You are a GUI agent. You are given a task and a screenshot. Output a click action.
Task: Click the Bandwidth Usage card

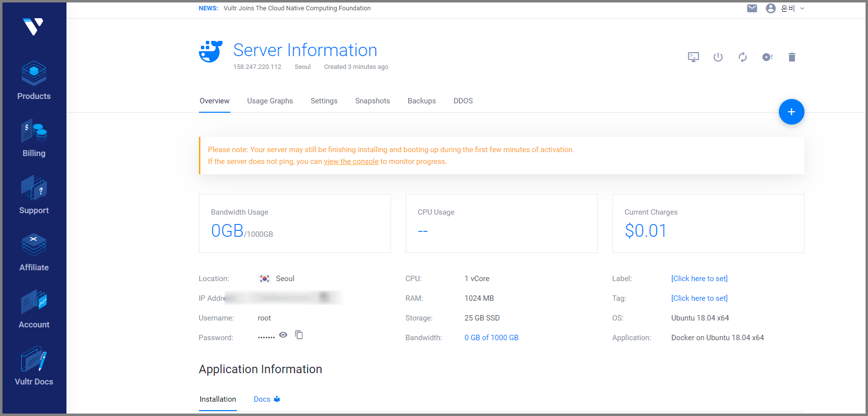294,224
